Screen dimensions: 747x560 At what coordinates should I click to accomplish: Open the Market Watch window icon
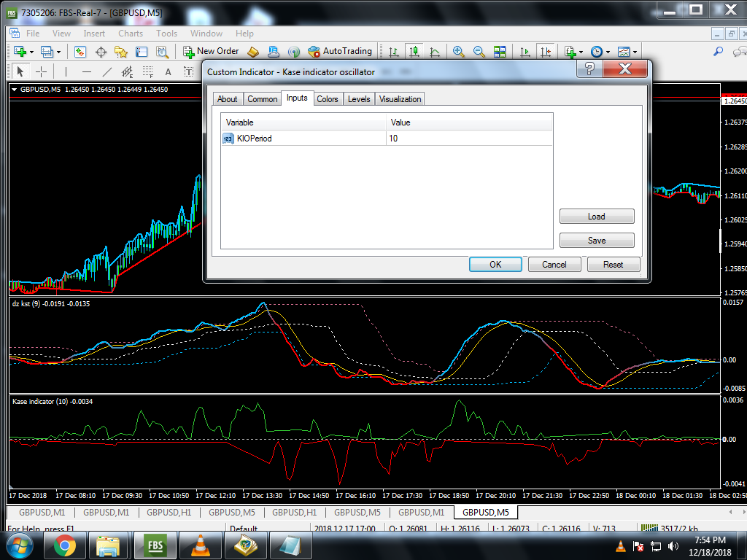(80, 52)
